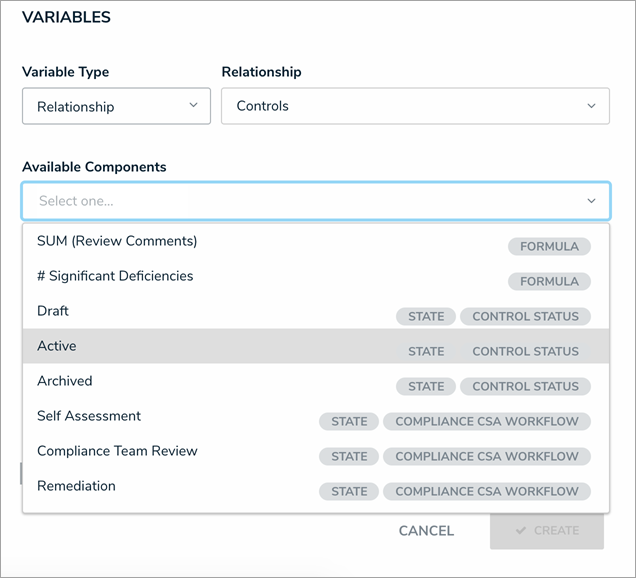The height and width of the screenshot is (578, 636).
Task: Click the Variable Type chevron arrow
Action: point(193,106)
